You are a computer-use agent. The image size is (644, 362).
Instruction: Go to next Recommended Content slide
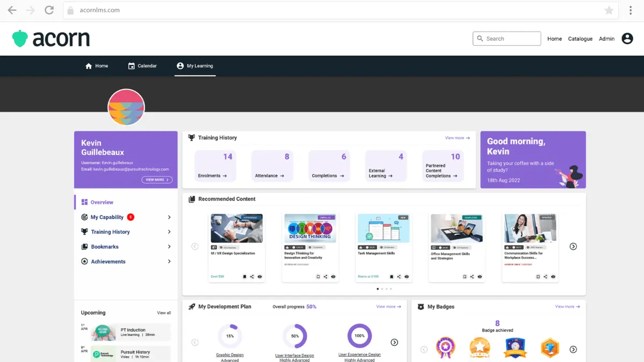click(573, 247)
